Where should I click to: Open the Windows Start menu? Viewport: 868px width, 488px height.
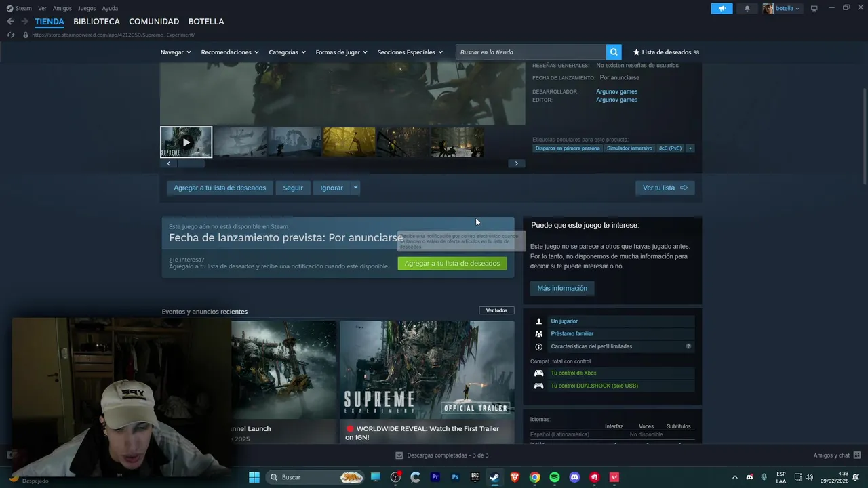[254, 477]
